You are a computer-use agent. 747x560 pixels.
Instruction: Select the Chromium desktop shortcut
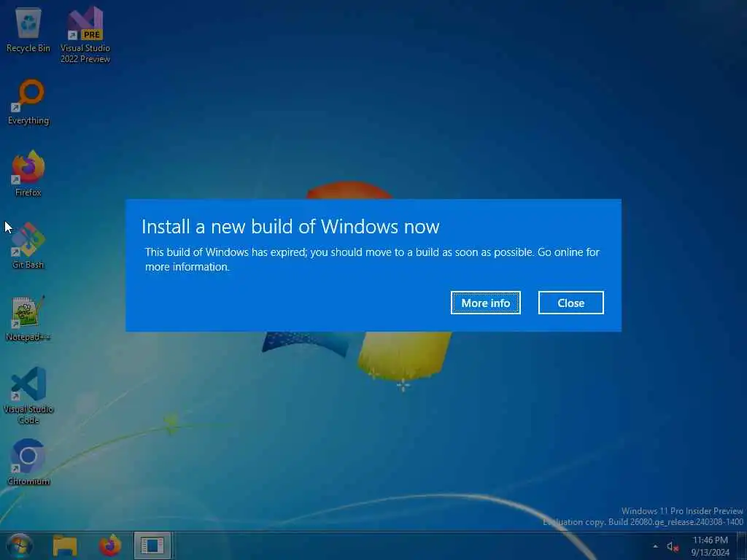tap(28, 462)
